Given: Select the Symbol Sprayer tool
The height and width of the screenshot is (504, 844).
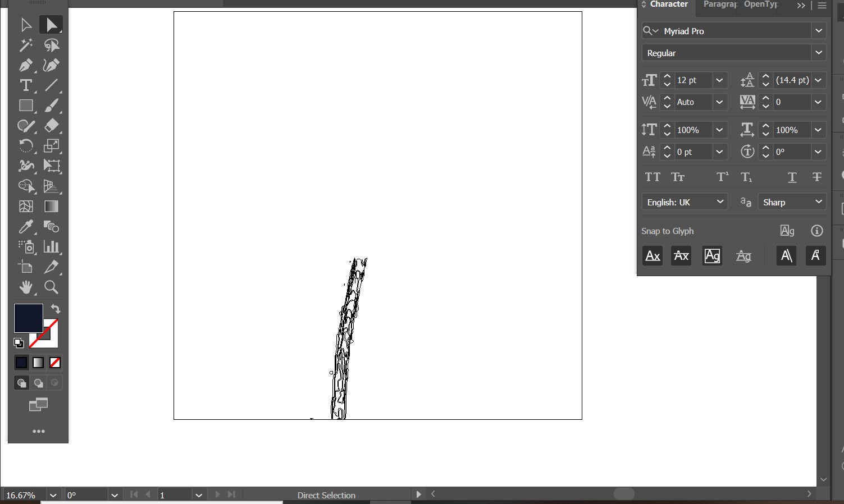Looking at the screenshot, I should coord(26,247).
